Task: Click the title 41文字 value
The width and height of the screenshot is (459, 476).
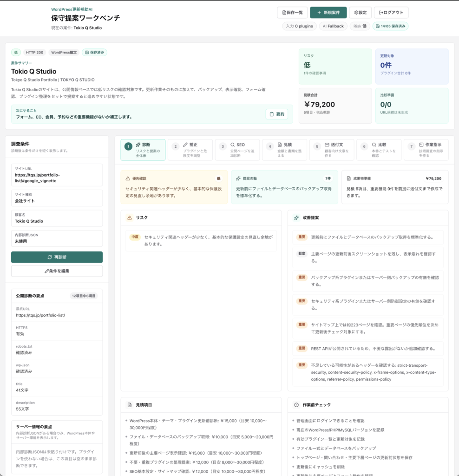Action: [x=22, y=390]
